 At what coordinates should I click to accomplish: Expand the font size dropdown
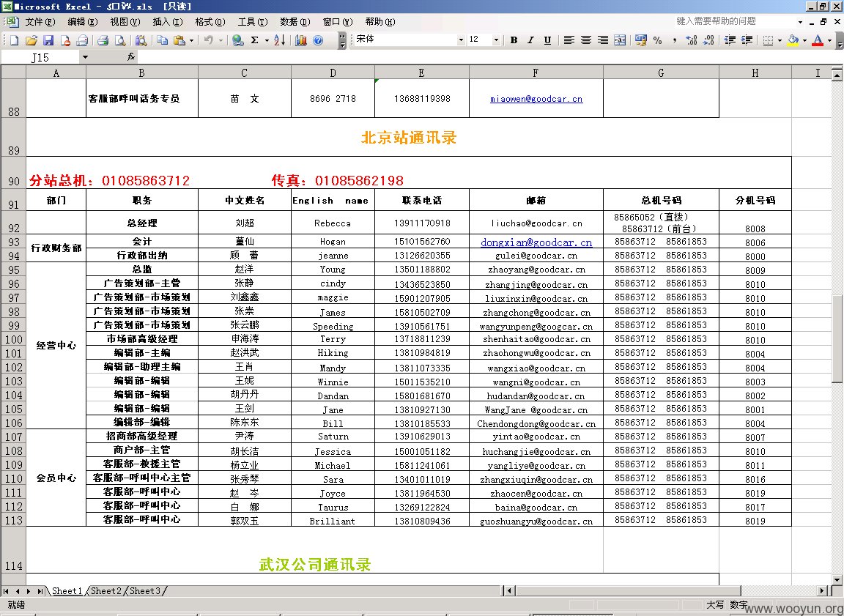tap(496, 40)
